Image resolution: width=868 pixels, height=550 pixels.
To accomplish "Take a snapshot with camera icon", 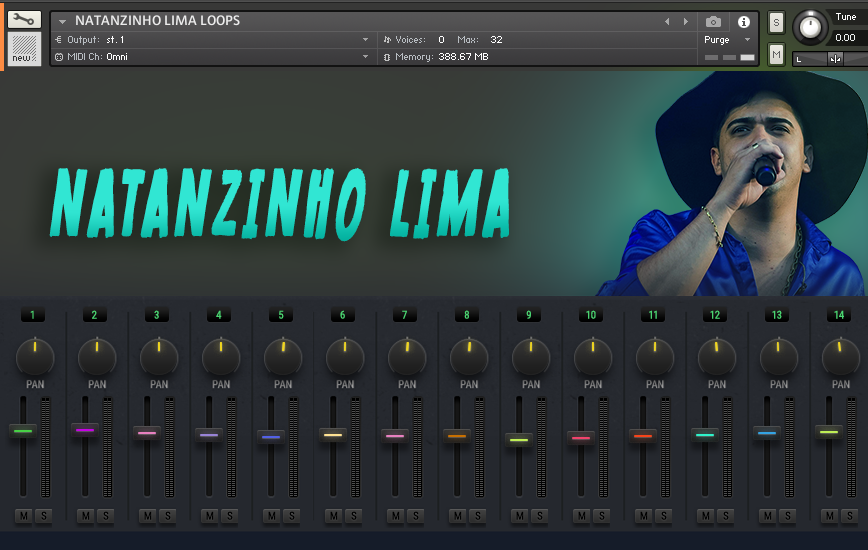I will coord(713,22).
